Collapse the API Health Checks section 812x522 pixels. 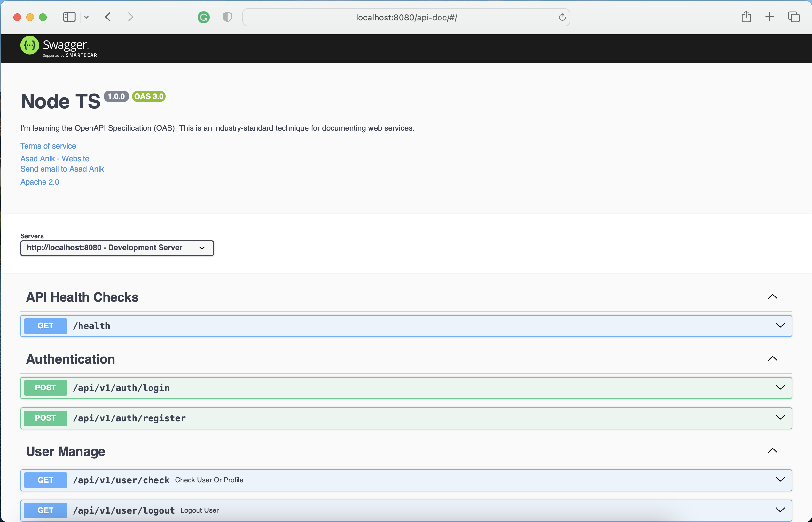pyautogui.click(x=772, y=297)
